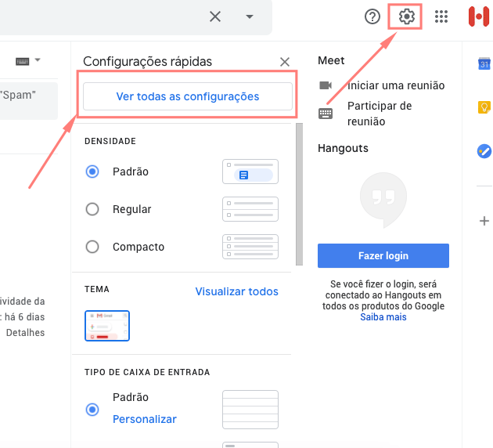Click the video camera icon in Meet
Viewport: 493px width, 448px height.
[x=326, y=85]
